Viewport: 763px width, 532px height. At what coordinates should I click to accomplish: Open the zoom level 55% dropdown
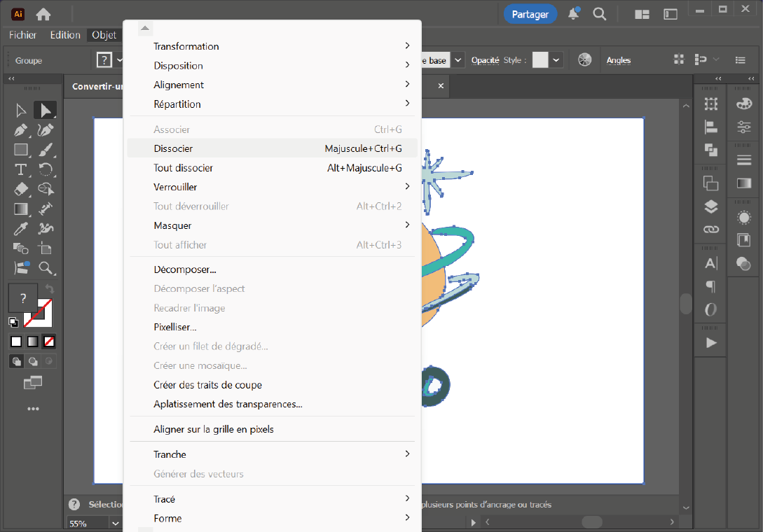point(115,523)
